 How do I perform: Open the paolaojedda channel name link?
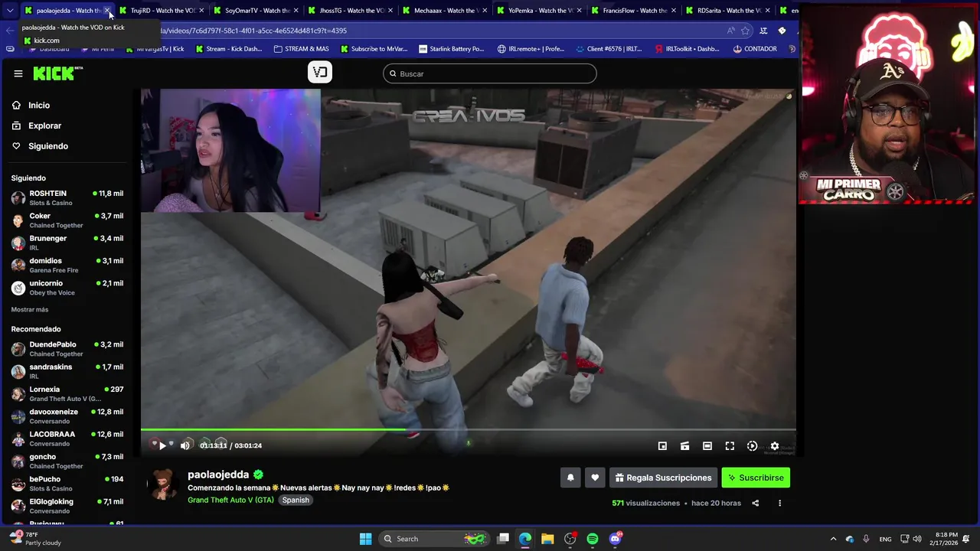(x=218, y=474)
